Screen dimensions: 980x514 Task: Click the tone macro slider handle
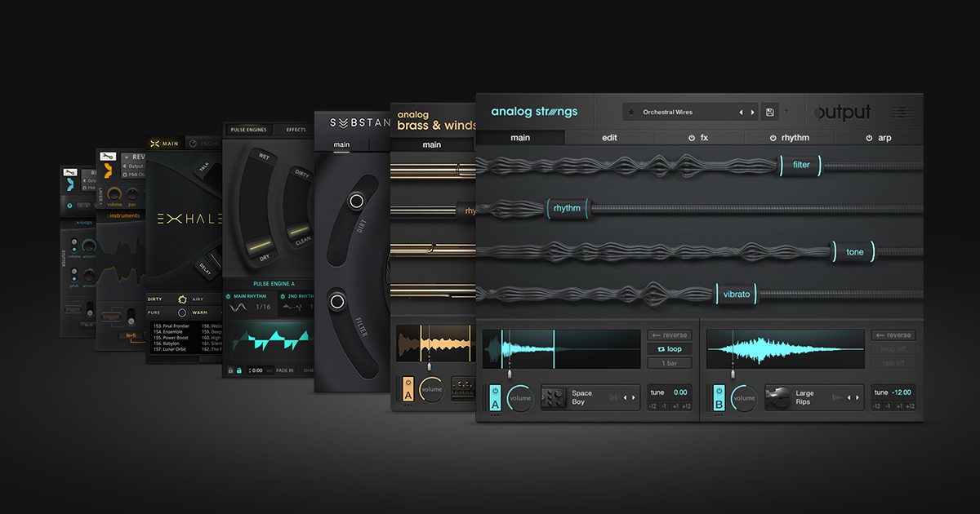tap(854, 251)
